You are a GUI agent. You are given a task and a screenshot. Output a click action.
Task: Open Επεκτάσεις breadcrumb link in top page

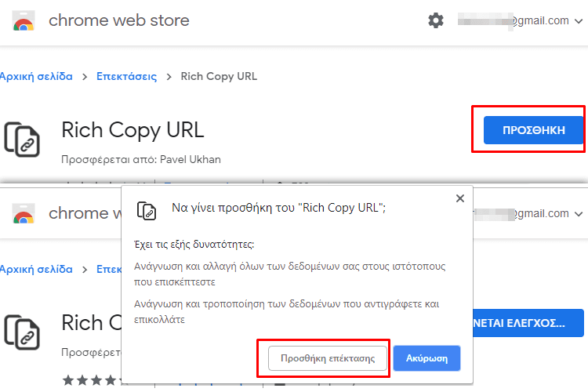coord(127,77)
